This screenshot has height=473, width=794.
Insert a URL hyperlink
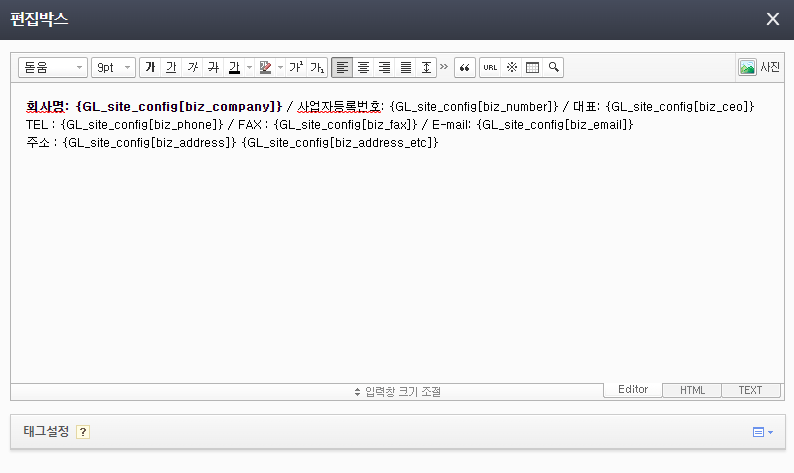[490, 67]
